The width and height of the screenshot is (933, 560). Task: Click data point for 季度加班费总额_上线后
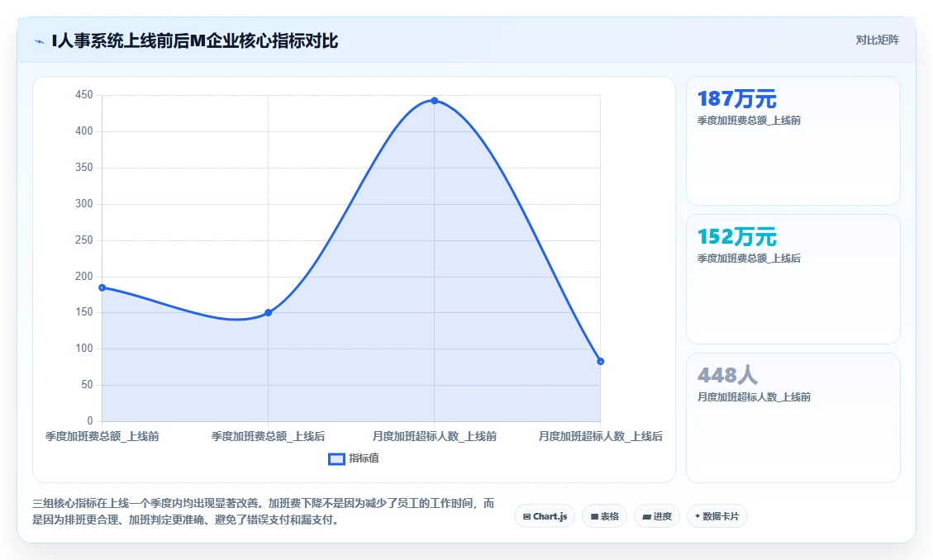point(269,313)
